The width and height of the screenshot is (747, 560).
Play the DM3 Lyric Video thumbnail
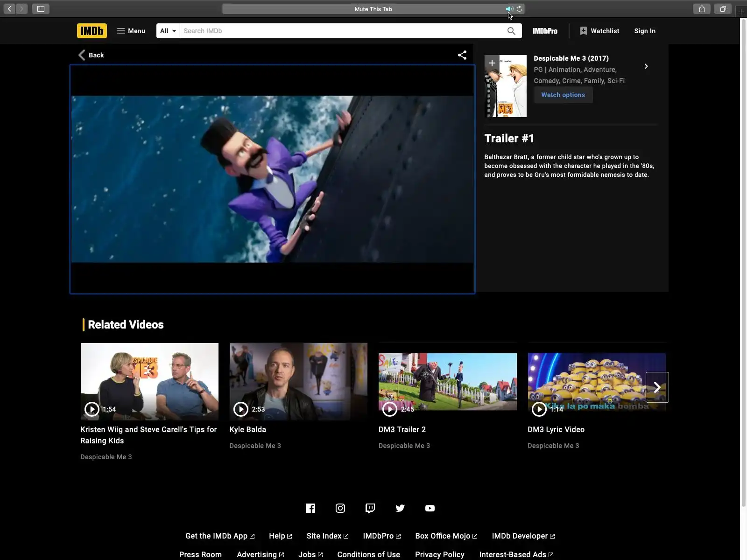click(597, 381)
